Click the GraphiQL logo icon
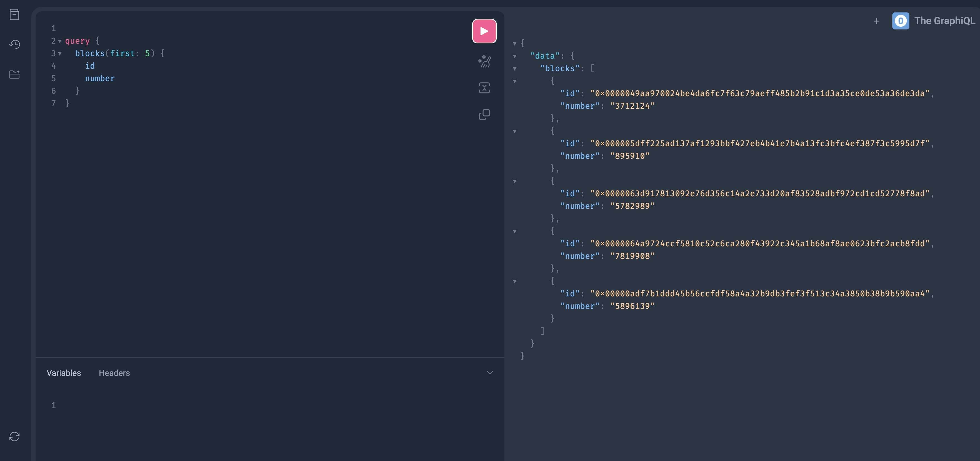 point(901,21)
